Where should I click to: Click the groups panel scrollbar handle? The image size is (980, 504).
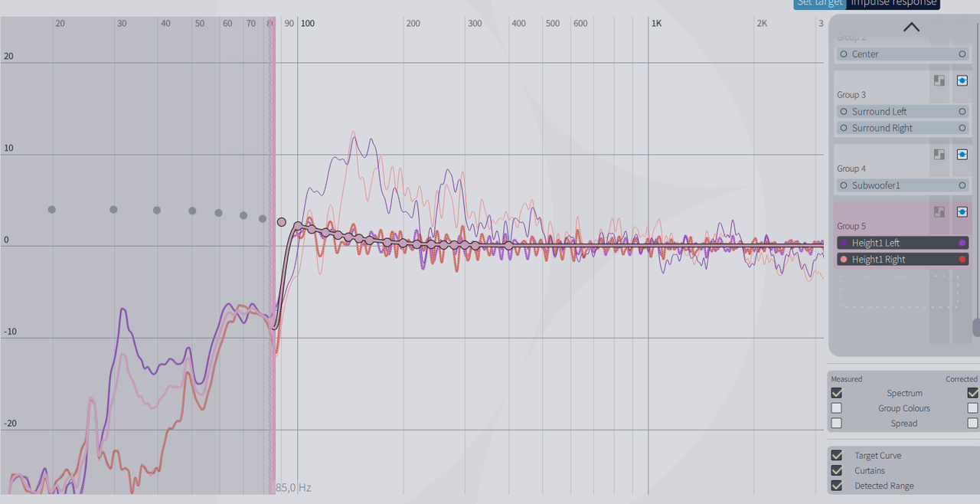(x=976, y=328)
